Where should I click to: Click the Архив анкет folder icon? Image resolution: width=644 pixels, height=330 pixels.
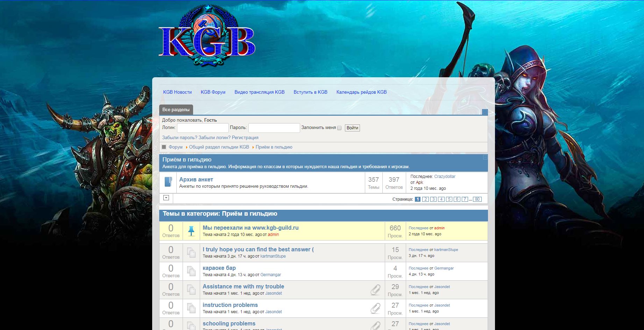168,182
